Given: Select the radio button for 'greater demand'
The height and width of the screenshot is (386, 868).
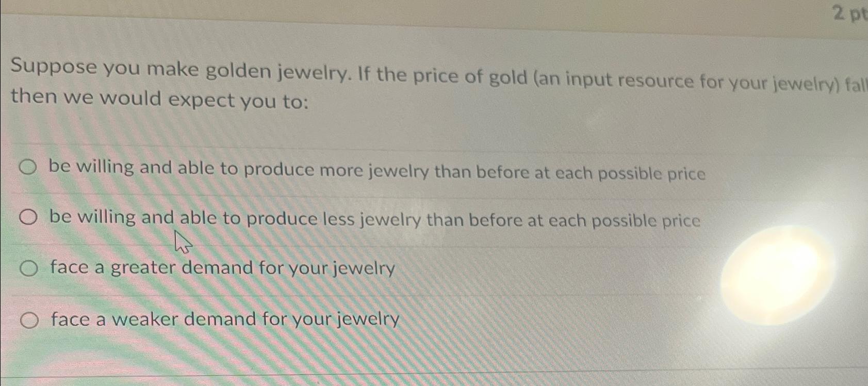Looking at the screenshot, I should 30,267.
